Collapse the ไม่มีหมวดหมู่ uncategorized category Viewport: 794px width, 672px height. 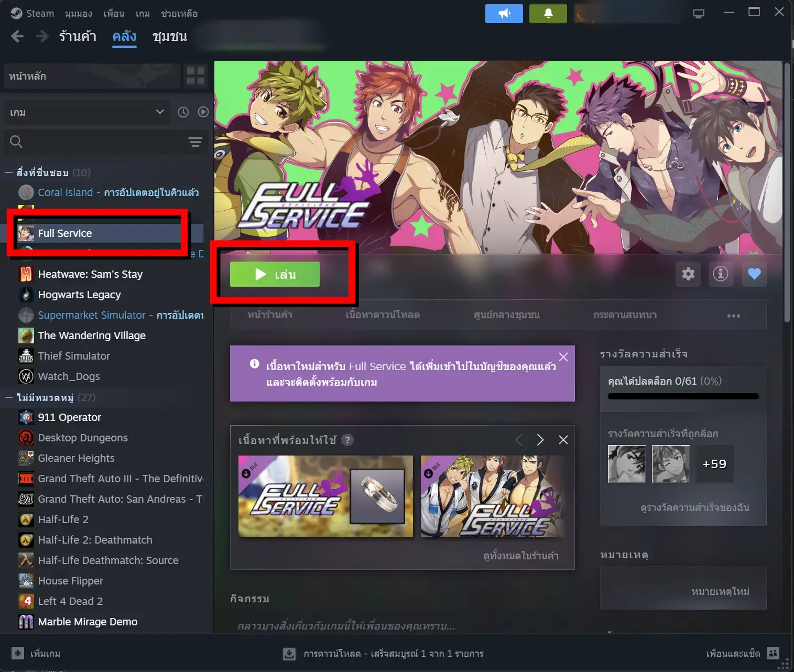coord(9,397)
